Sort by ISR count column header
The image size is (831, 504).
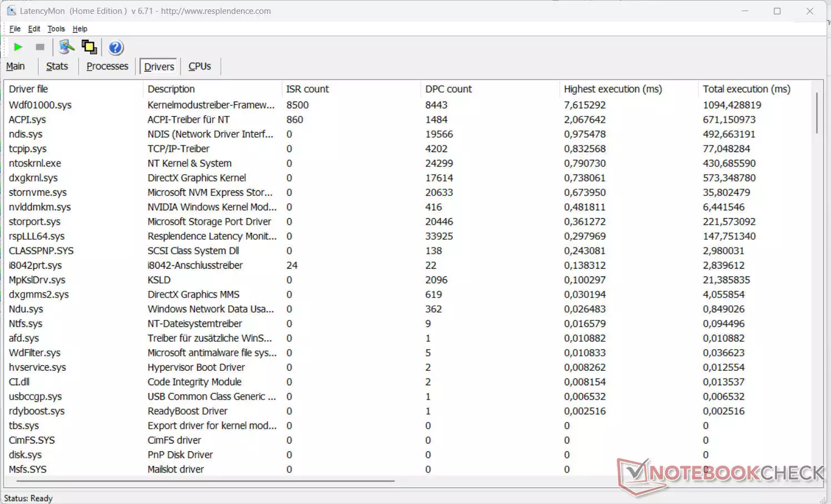[x=351, y=89]
